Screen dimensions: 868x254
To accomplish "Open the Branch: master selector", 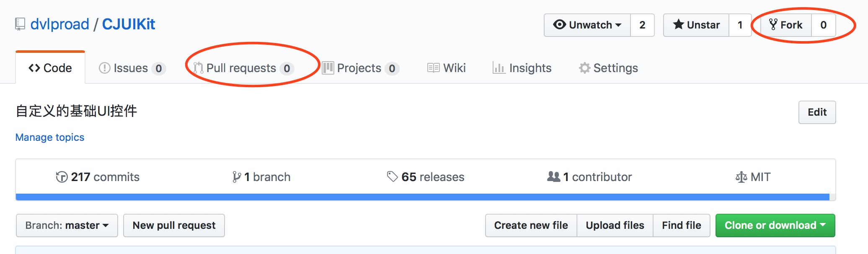I will [66, 225].
